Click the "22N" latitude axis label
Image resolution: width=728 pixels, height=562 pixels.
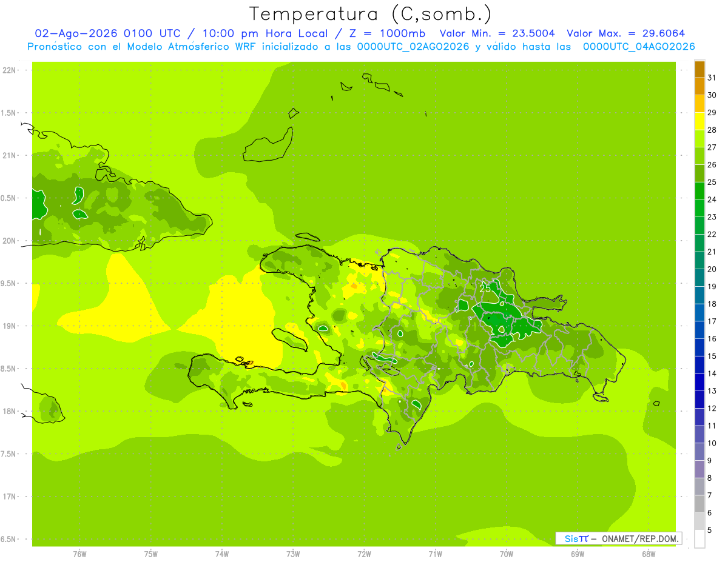point(10,70)
